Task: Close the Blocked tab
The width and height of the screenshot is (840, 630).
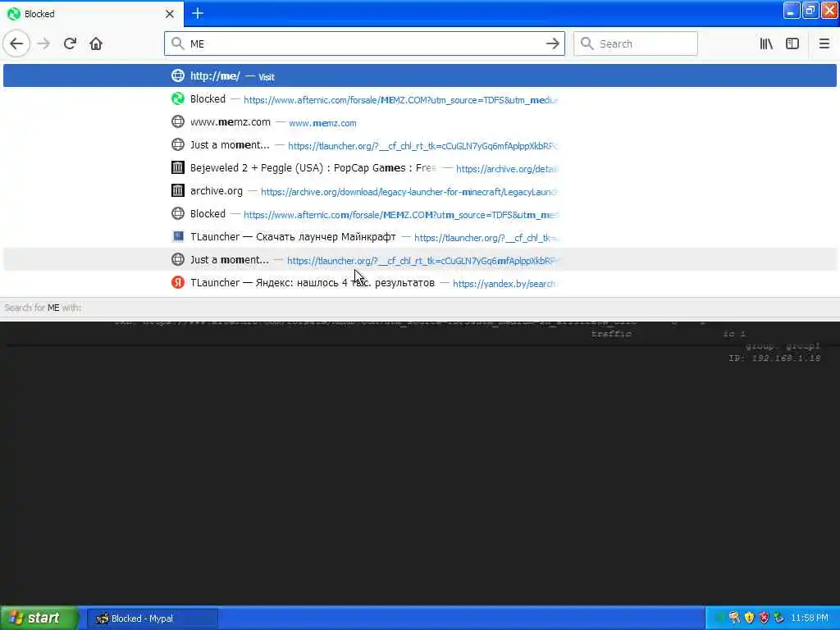Action: pyautogui.click(x=170, y=14)
